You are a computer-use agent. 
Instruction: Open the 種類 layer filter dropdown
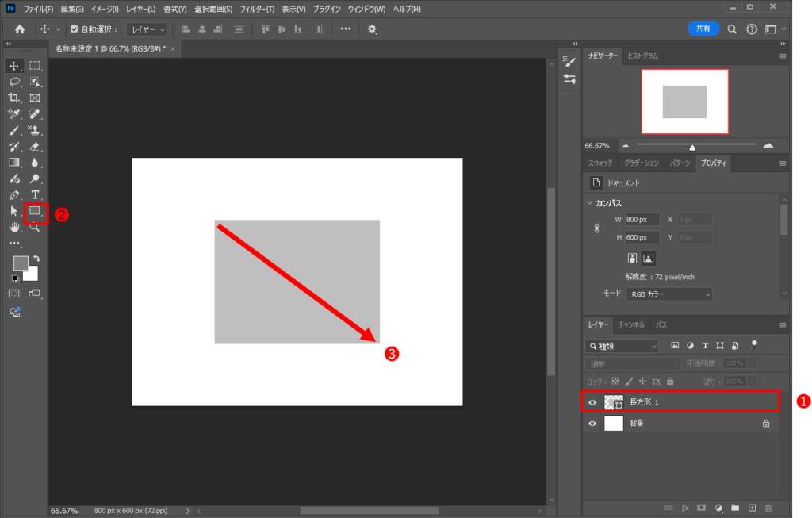[x=622, y=346]
